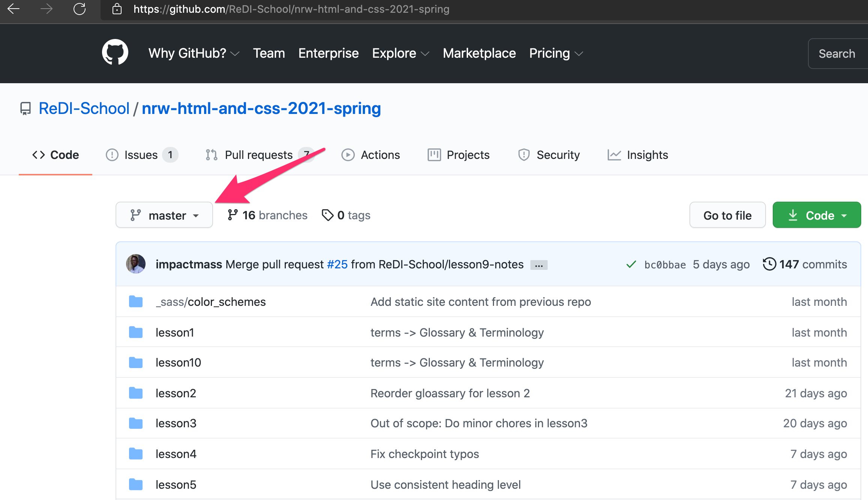Go back with browser back arrow
This screenshot has width=868, height=500.
coord(14,9)
